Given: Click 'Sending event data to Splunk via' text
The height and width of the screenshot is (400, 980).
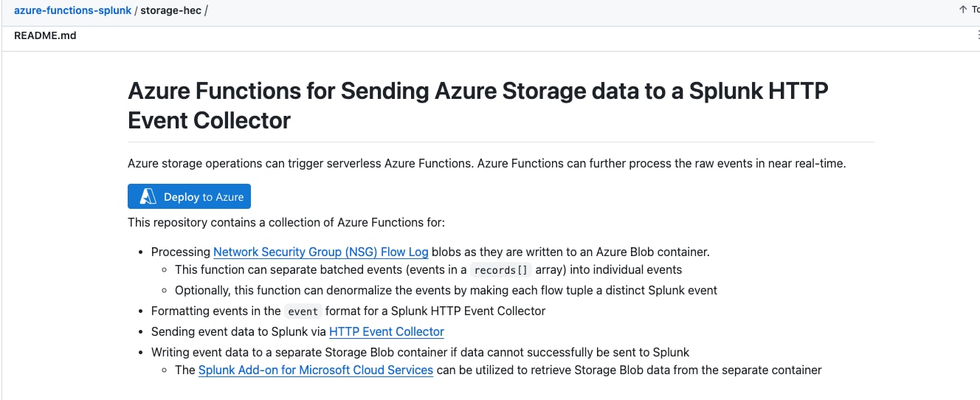Looking at the screenshot, I should [239, 331].
